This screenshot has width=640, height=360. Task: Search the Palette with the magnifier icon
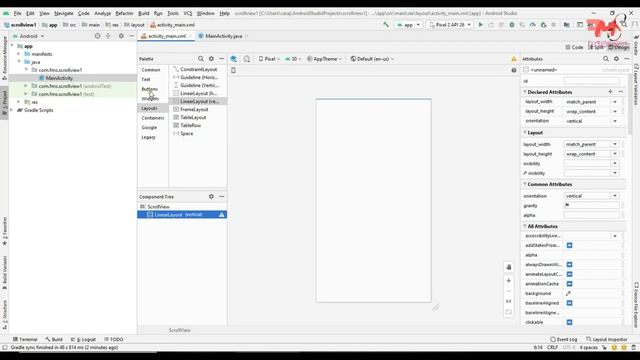pos(201,59)
